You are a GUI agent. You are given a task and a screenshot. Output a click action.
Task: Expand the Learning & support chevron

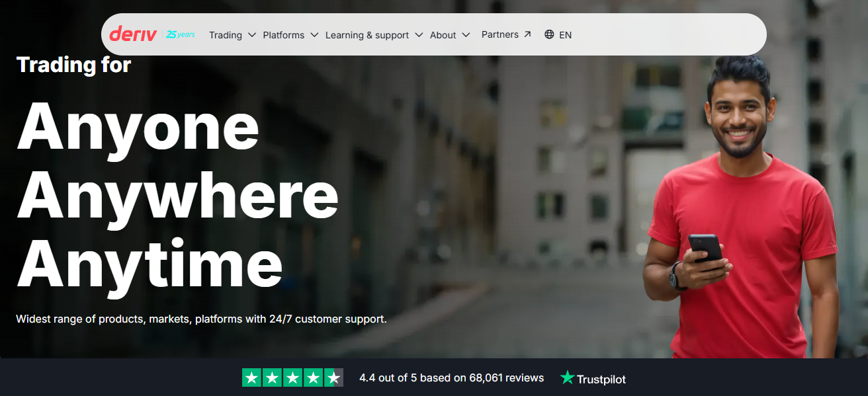419,35
